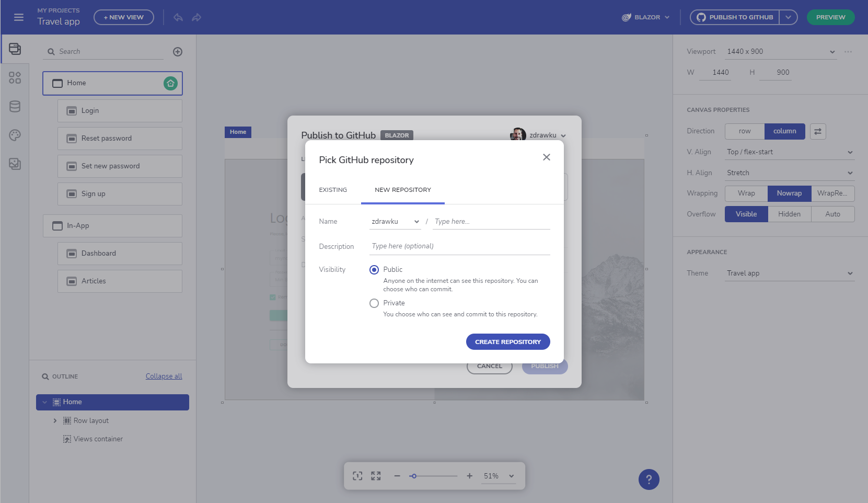Image resolution: width=868 pixels, height=503 pixels.
Task: Swap direction with the reverse arrows icon
Action: [x=818, y=131]
